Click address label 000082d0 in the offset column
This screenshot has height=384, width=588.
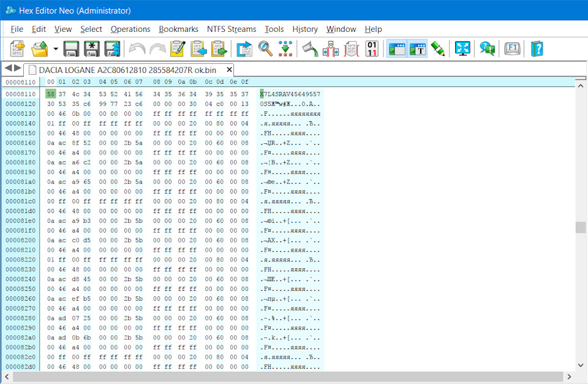tap(21, 367)
